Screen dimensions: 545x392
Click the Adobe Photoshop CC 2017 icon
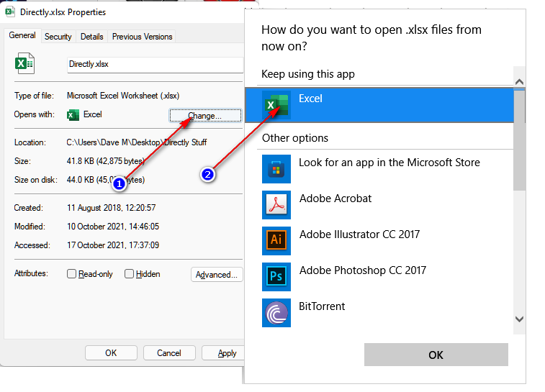pyautogui.click(x=276, y=277)
